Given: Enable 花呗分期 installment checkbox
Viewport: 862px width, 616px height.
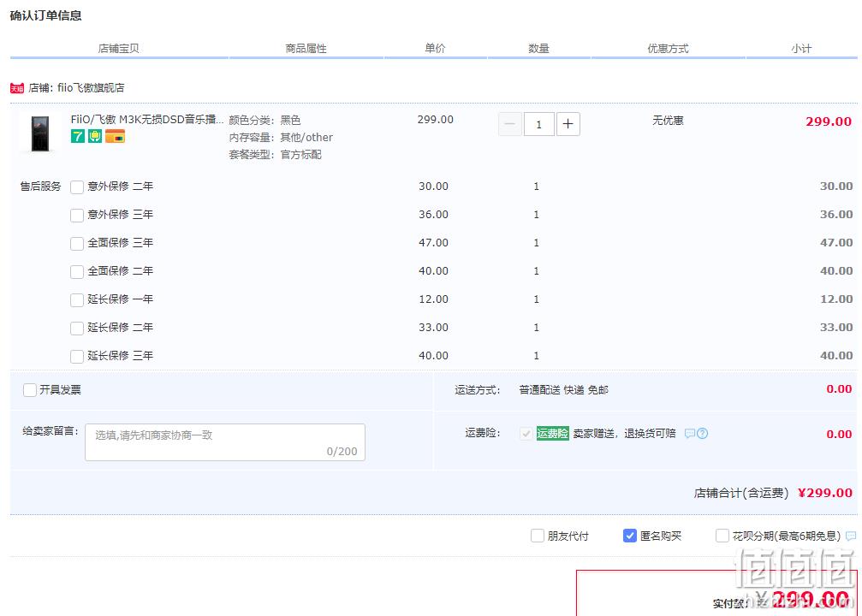Looking at the screenshot, I should pos(722,536).
